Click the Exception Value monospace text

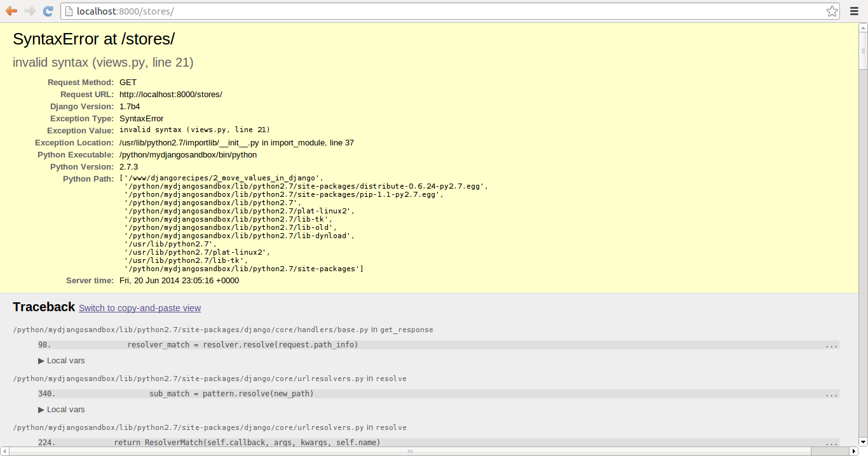(x=194, y=130)
